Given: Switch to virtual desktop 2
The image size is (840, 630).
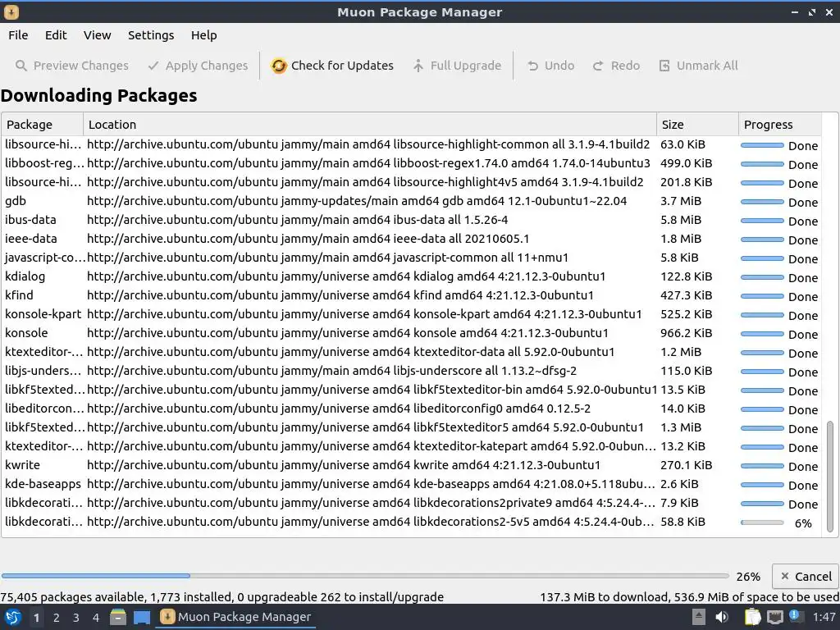Looking at the screenshot, I should 57,618.
